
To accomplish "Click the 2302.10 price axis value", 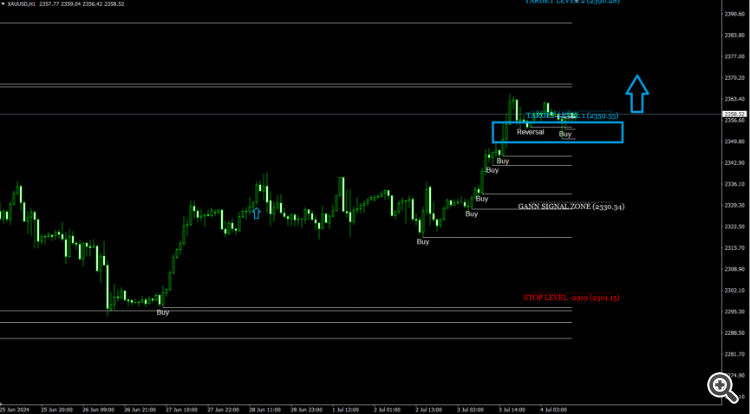I will (734, 290).
